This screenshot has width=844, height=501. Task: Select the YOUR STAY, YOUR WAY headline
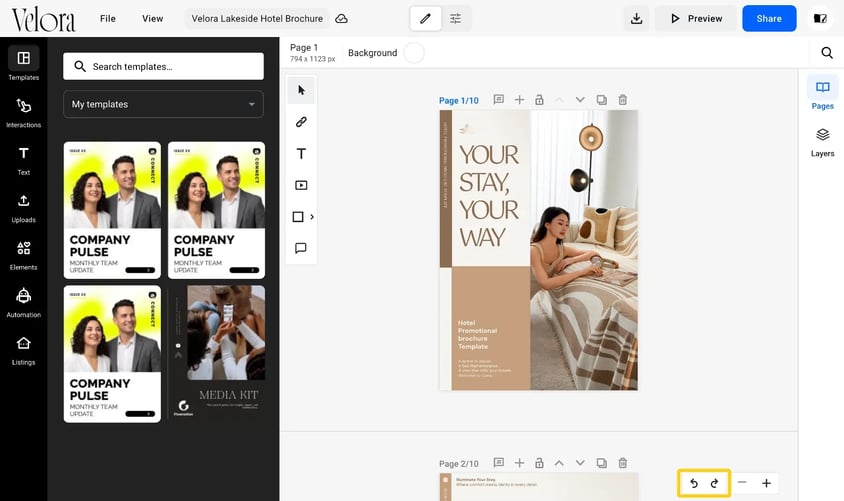click(x=489, y=196)
